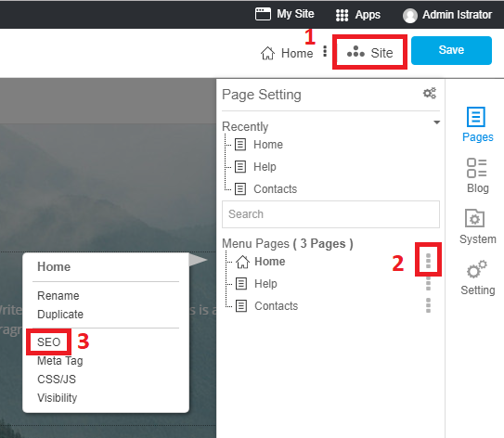Open options menu for Help page
This screenshot has height=438, width=504.
click(428, 284)
